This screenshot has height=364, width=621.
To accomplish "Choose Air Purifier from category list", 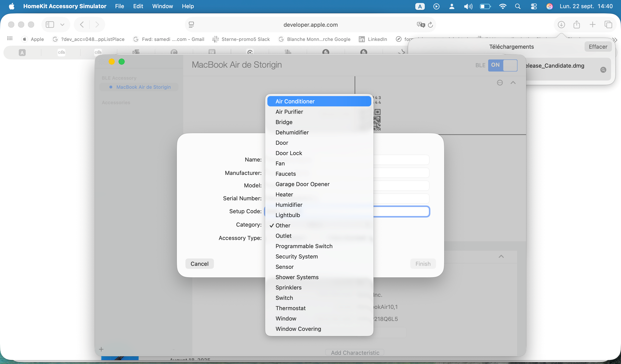I will (319, 112).
